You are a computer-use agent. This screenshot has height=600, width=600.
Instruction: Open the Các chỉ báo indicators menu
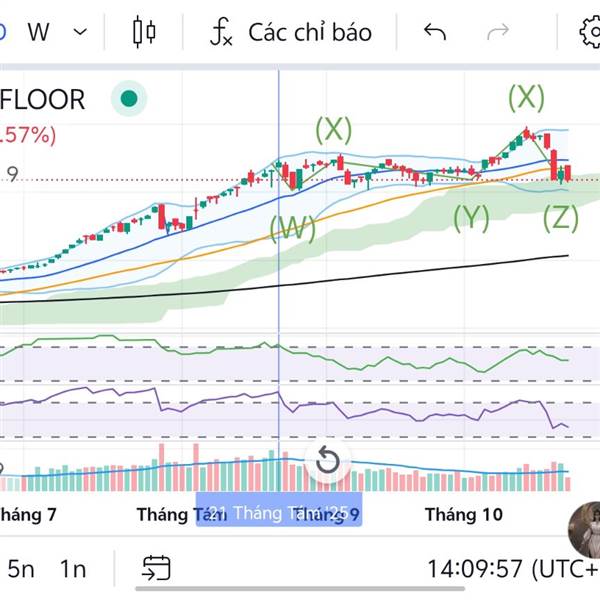(309, 32)
